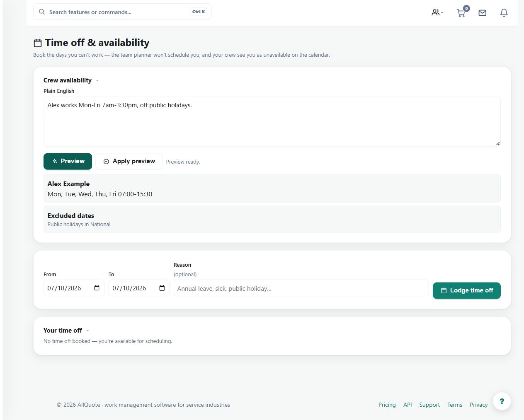Click the Lodge time off button
This screenshot has height=420, width=524.
[x=466, y=290]
